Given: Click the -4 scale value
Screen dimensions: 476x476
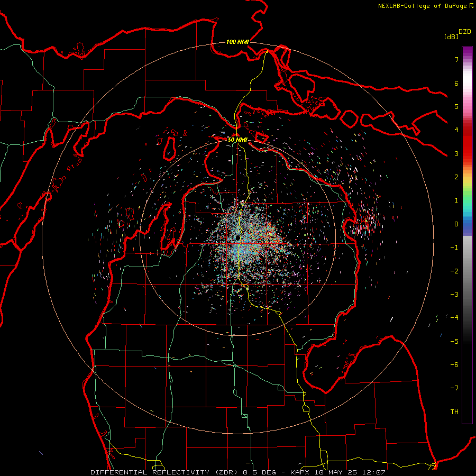Looking at the screenshot, I should pyautogui.click(x=454, y=318).
